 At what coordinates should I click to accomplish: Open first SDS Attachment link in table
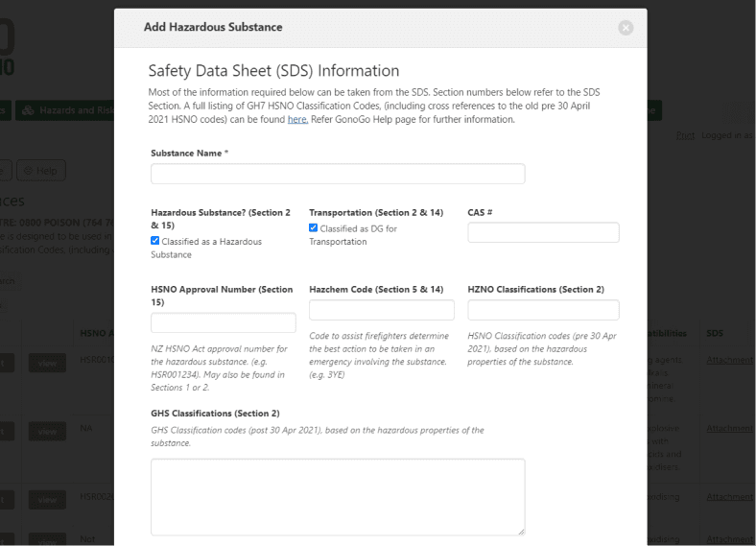pos(729,360)
